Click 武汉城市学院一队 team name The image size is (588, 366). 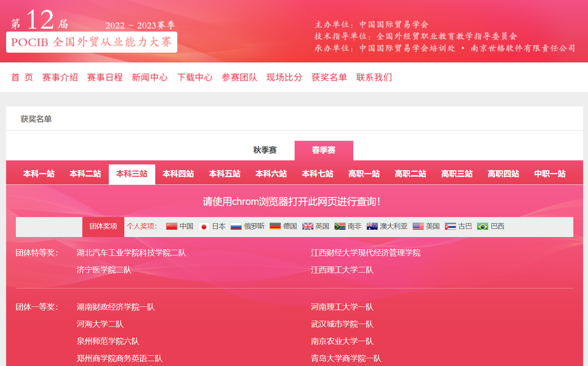point(342,324)
